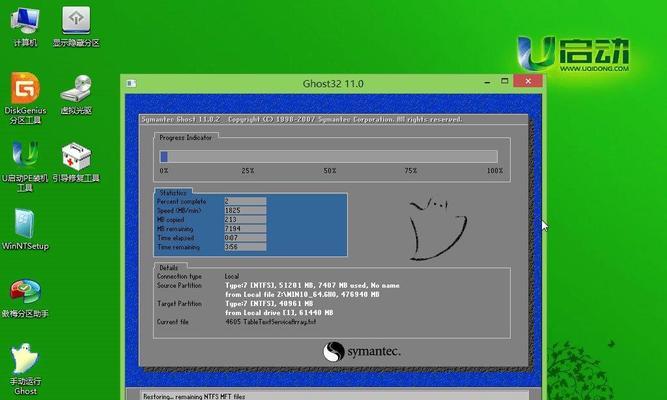Click the ghost mascot drawing
This screenshot has width=667, height=400.
pos(437,229)
